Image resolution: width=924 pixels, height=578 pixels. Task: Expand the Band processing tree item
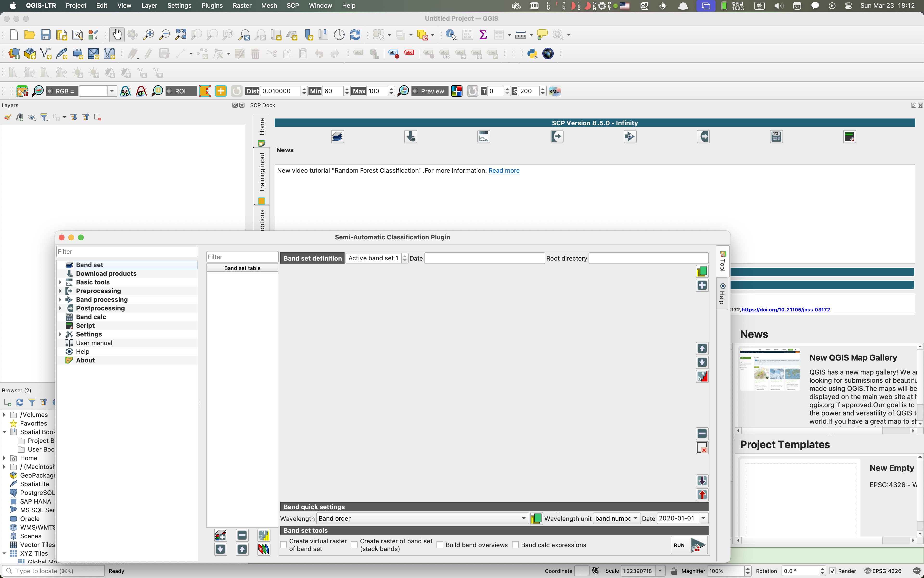click(x=60, y=300)
